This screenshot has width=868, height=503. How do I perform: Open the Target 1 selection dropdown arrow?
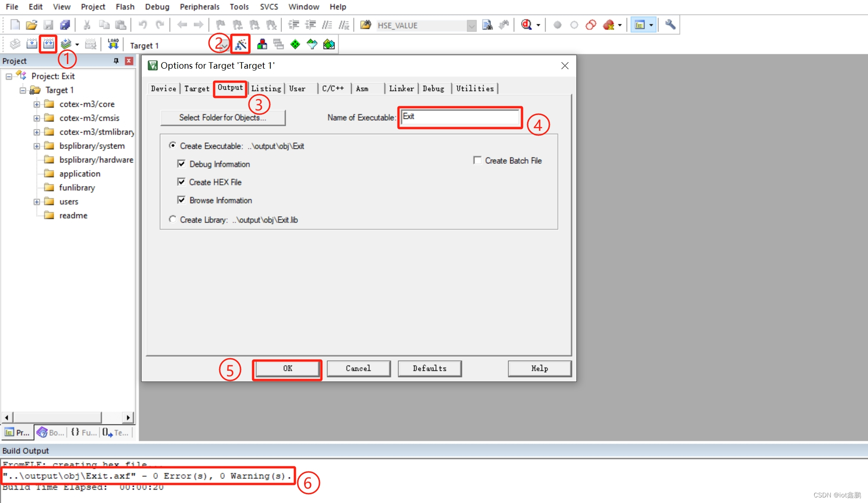224,45
